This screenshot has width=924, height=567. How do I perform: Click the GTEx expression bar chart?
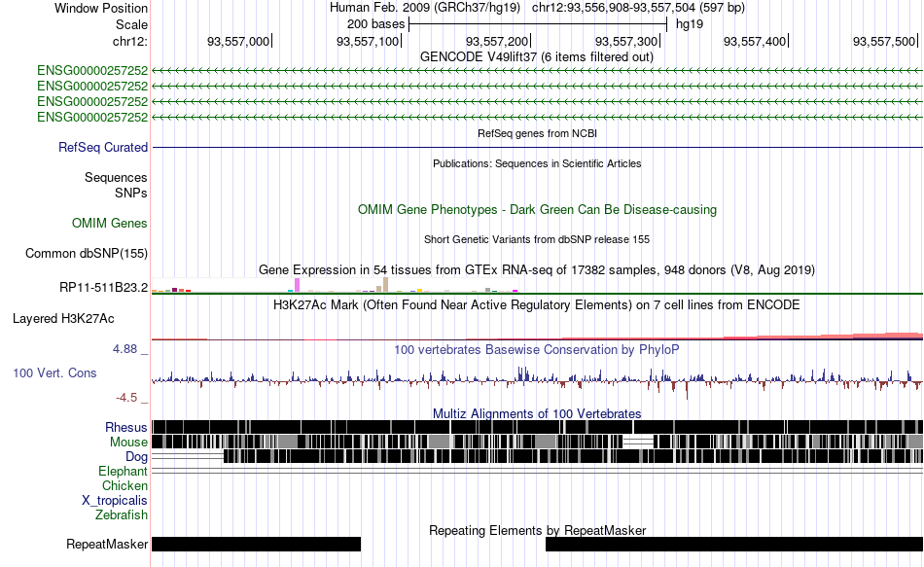[335, 285]
